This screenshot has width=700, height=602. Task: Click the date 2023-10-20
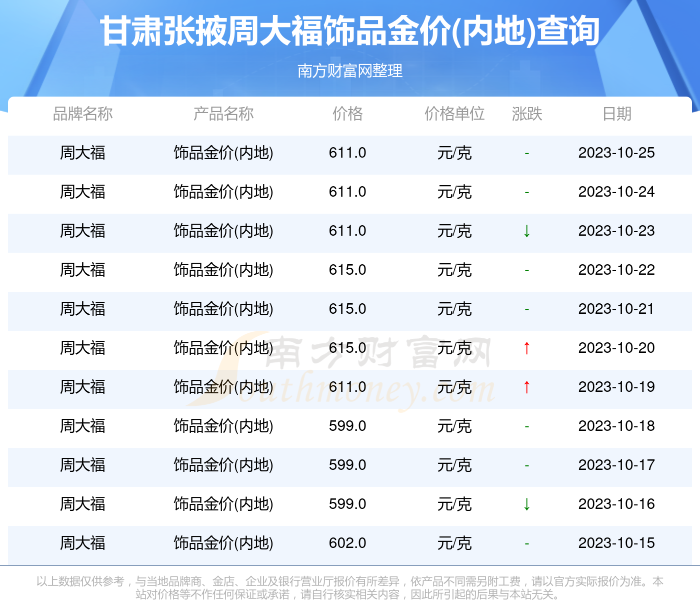[616, 348]
